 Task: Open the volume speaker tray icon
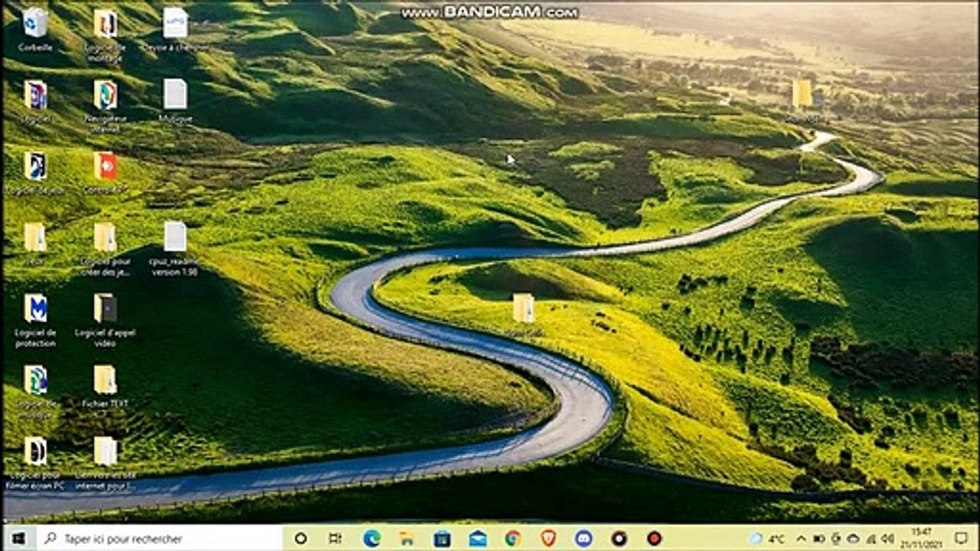coord(888,539)
